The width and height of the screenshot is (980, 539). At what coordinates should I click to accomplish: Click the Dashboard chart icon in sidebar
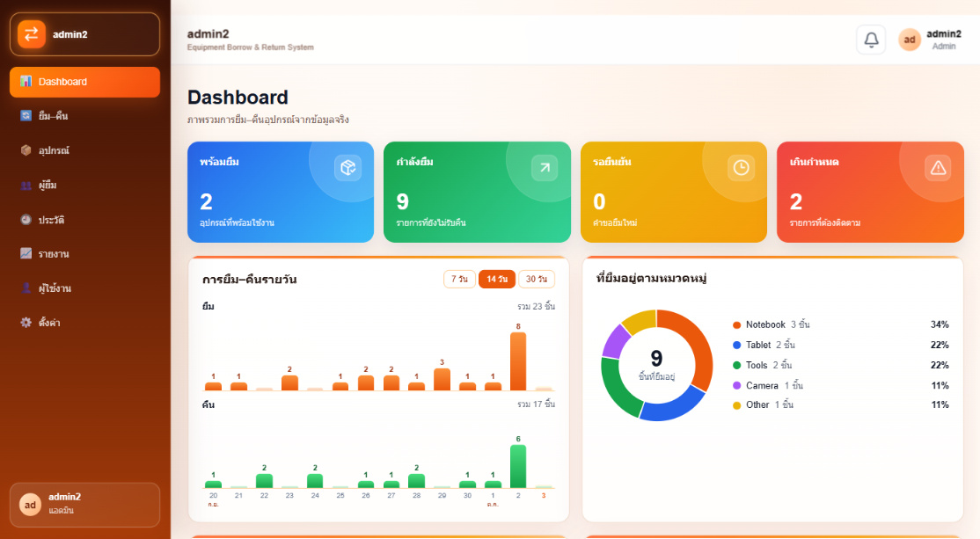tap(26, 81)
